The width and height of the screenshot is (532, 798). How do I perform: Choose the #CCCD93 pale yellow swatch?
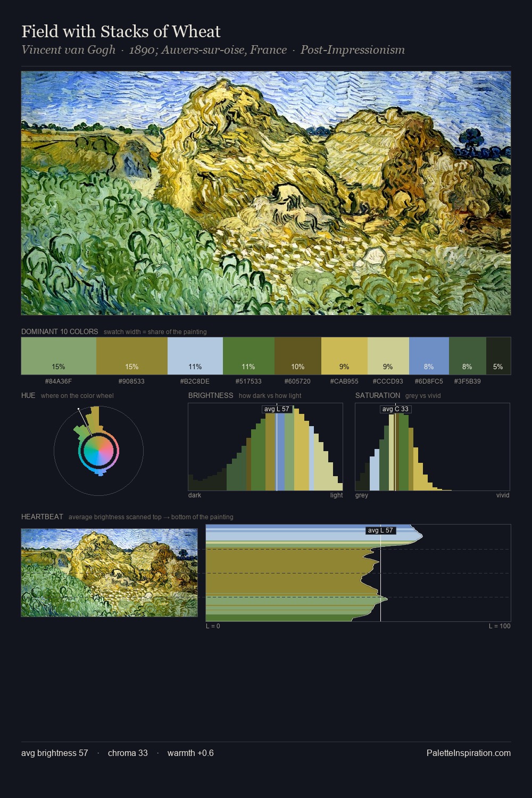pyautogui.click(x=388, y=356)
